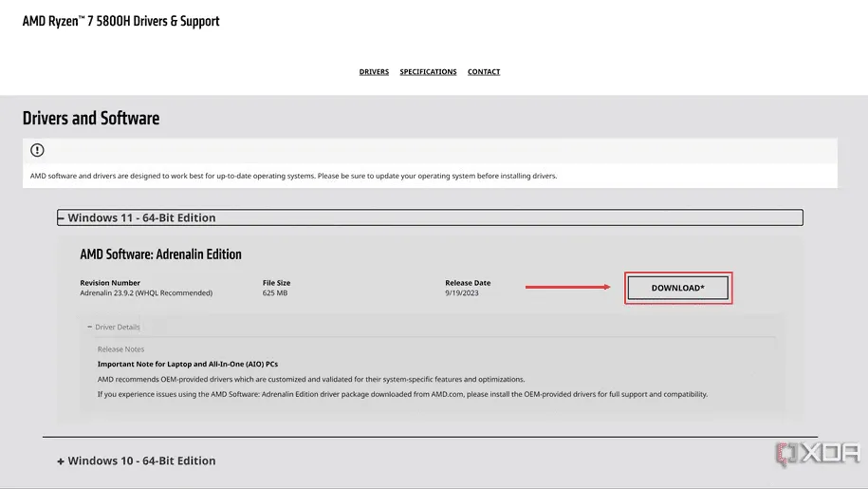Click the XDA logo watermark
This screenshot has height=489, width=868.
click(x=818, y=455)
